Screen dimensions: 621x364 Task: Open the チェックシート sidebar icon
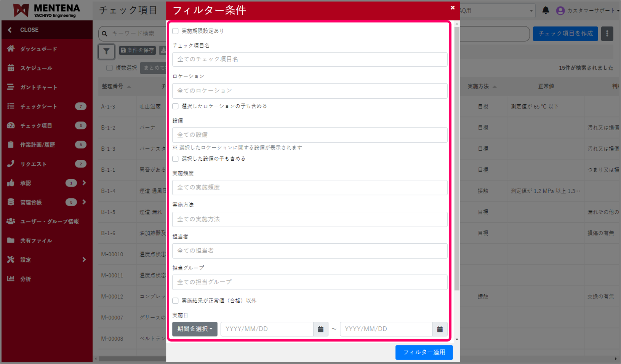10,106
